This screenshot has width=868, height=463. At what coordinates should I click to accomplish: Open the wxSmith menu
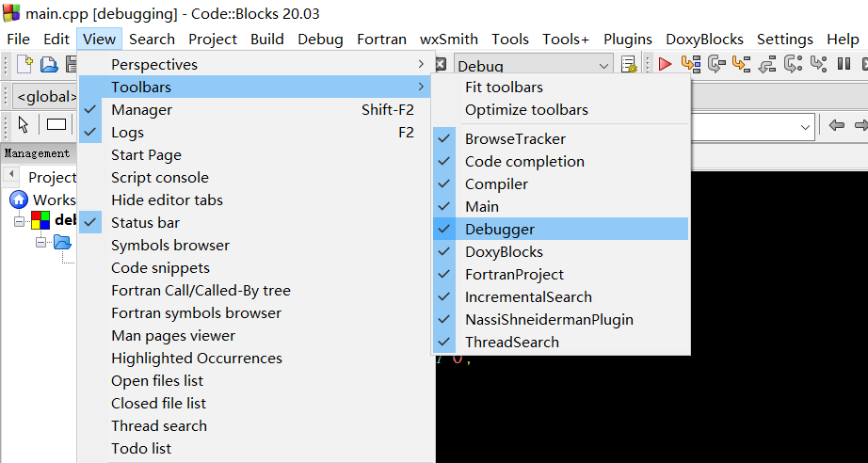449,40
